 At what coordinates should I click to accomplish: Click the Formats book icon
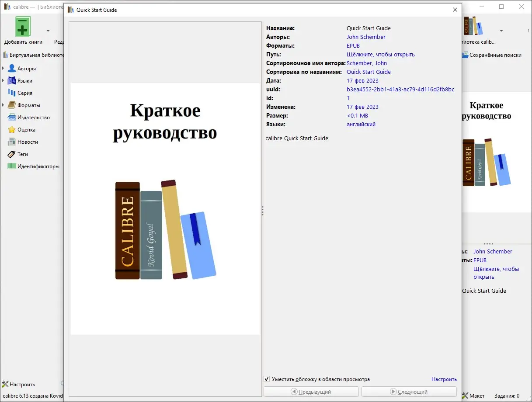pos(12,105)
